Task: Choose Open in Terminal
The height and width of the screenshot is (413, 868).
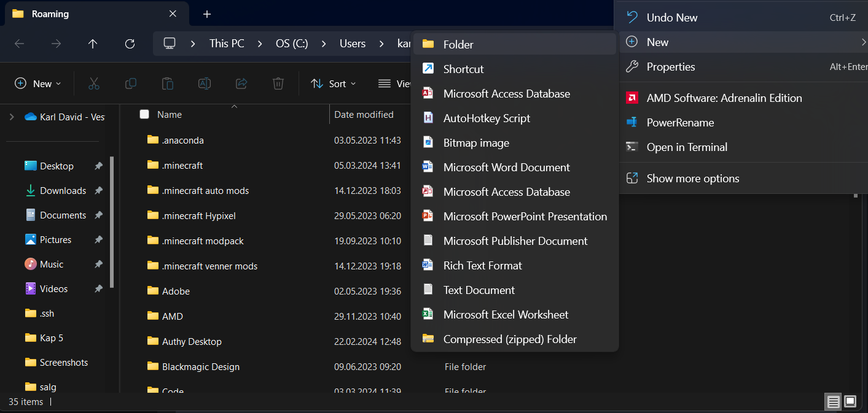Action: 743,147
